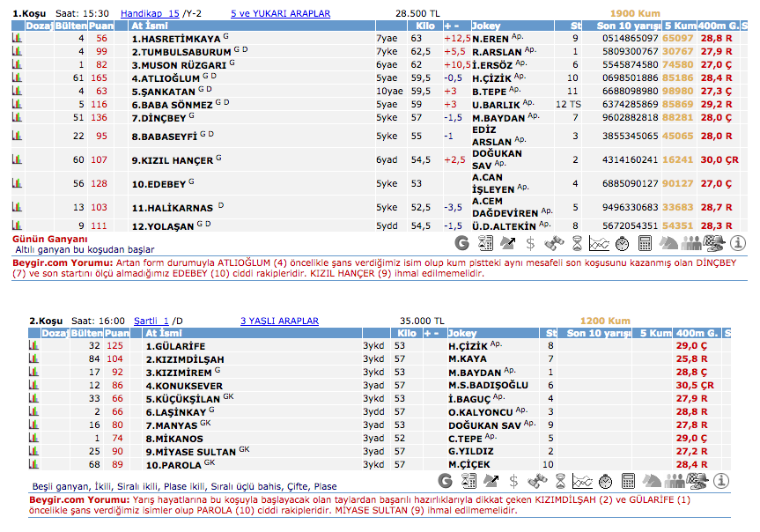The width and height of the screenshot is (760, 532).
Task: Follow the 3 YAŞLI ARAPLAR link
Action: point(279,321)
